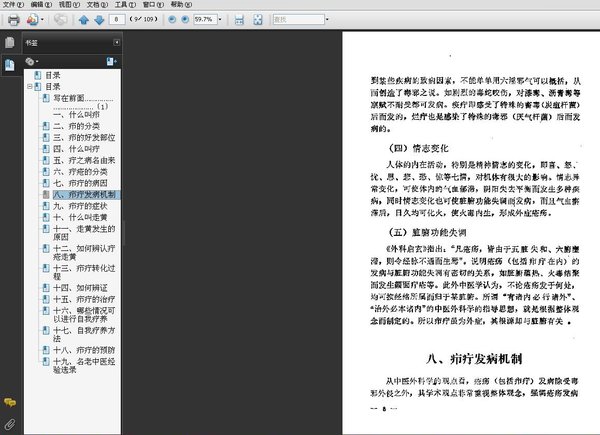Click the page number input field
The height and width of the screenshot is (435, 600).
tap(117, 19)
